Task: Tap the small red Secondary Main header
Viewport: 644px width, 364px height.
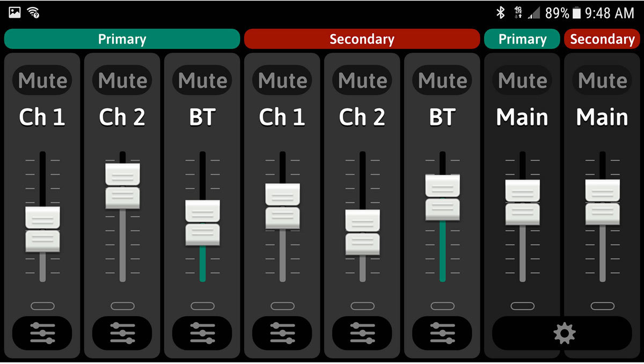Action: tap(602, 39)
